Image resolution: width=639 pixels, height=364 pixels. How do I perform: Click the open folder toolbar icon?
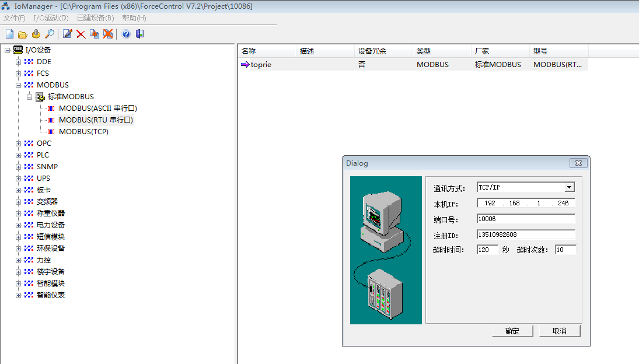[x=23, y=34]
